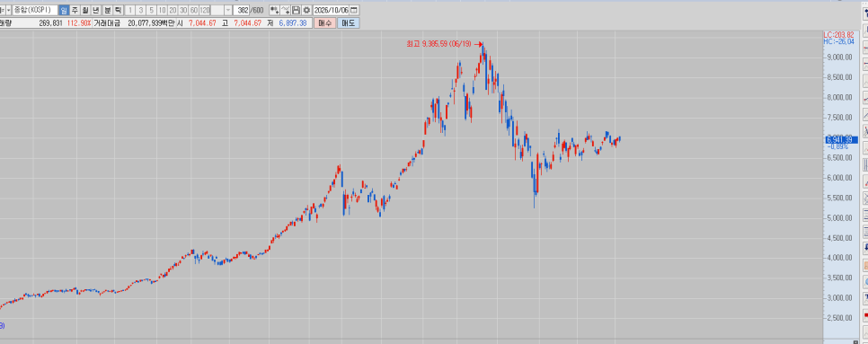The height and width of the screenshot is (344, 868).
Task: Choose the 10 interval button
Action: pos(163,10)
